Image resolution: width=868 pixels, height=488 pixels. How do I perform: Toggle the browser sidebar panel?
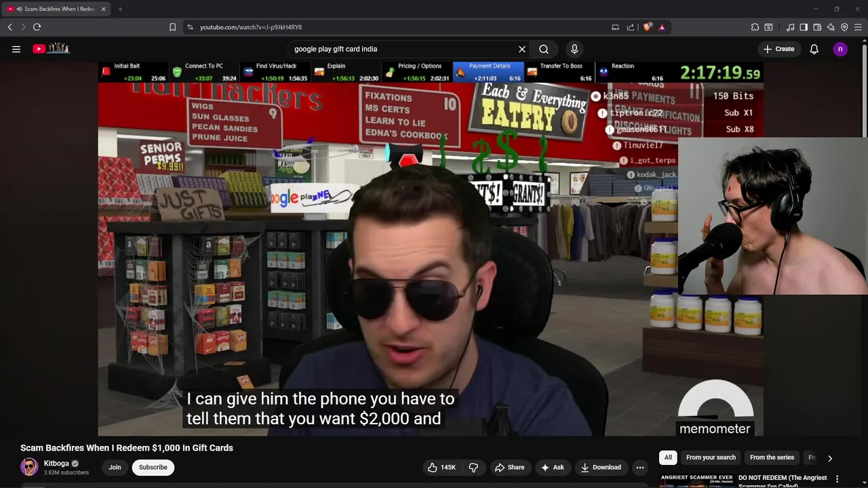point(804,27)
